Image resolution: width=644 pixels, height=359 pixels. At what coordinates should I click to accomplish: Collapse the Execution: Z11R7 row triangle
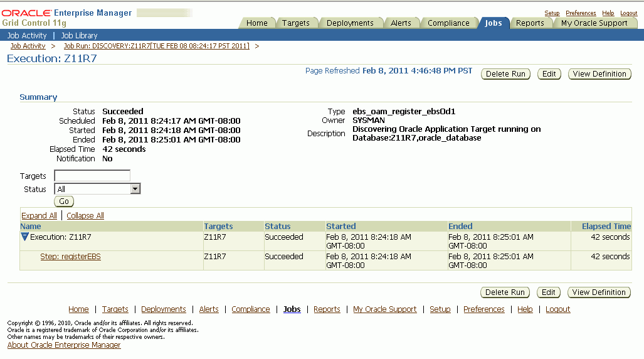pos(24,237)
